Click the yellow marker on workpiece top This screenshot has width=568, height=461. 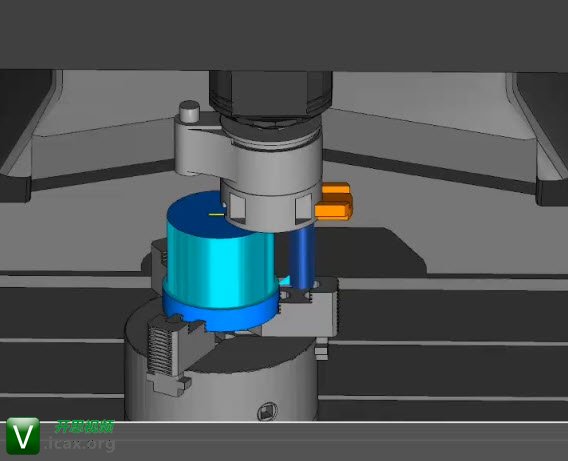(x=216, y=214)
